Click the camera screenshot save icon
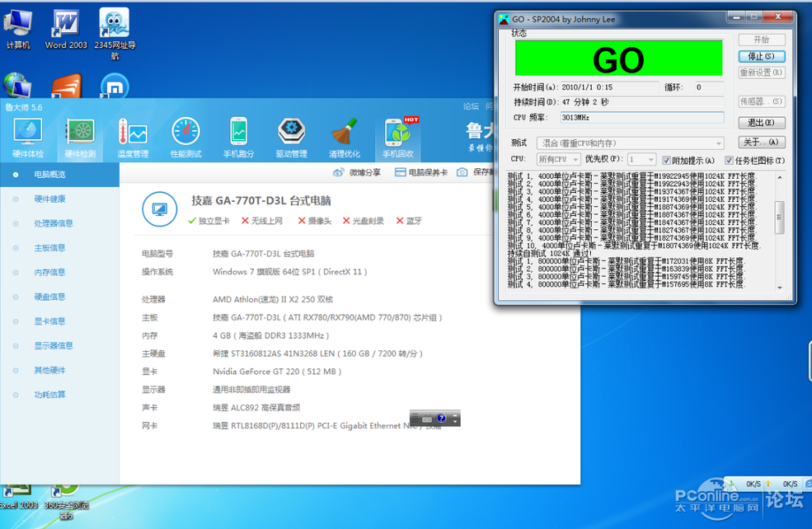This screenshot has width=812, height=529. [462, 172]
